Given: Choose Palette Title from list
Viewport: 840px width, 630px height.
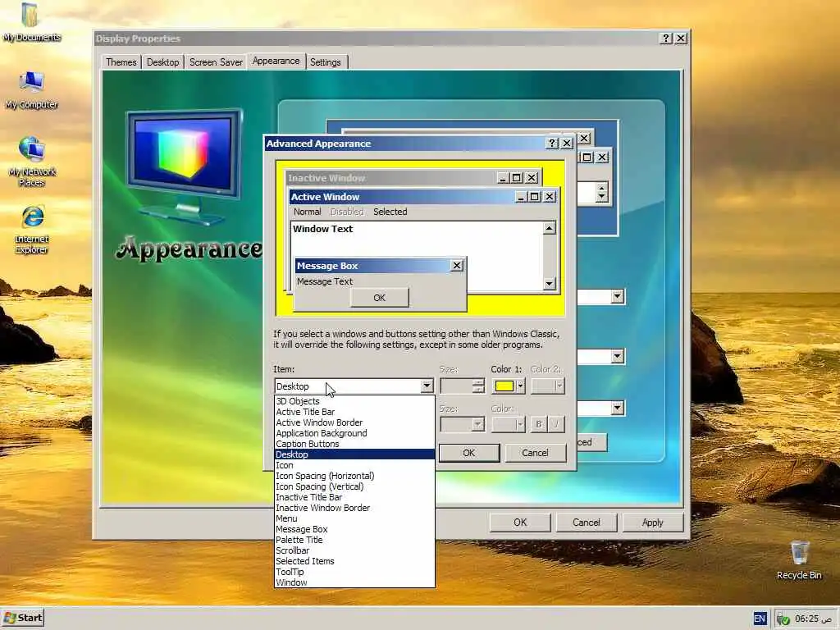Looking at the screenshot, I should point(354,540).
